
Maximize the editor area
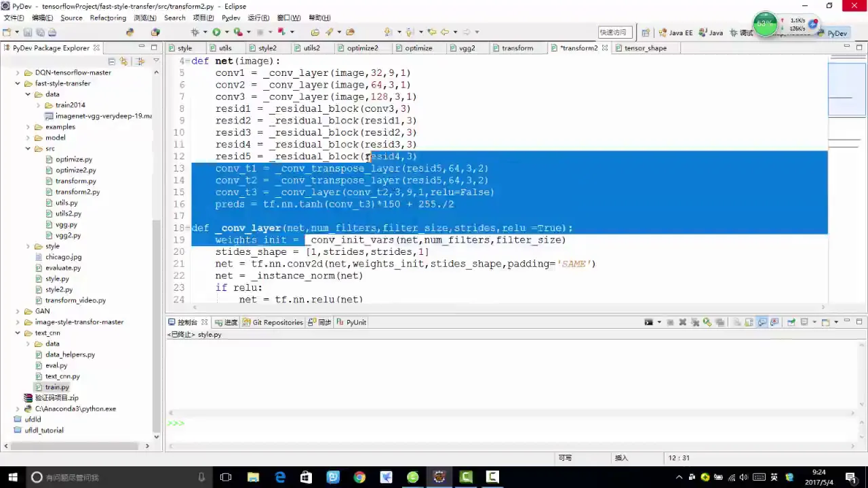click(x=859, y=47)
